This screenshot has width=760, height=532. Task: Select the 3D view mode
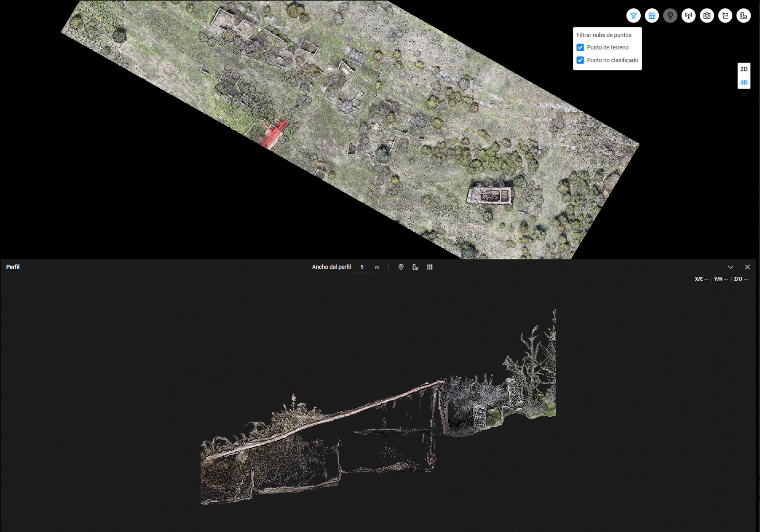pos(744,82)
